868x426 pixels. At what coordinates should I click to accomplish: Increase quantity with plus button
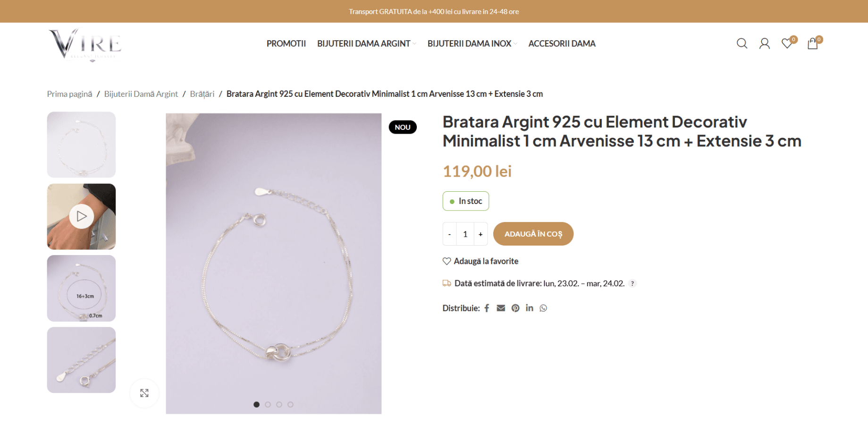tap(480, 234)
